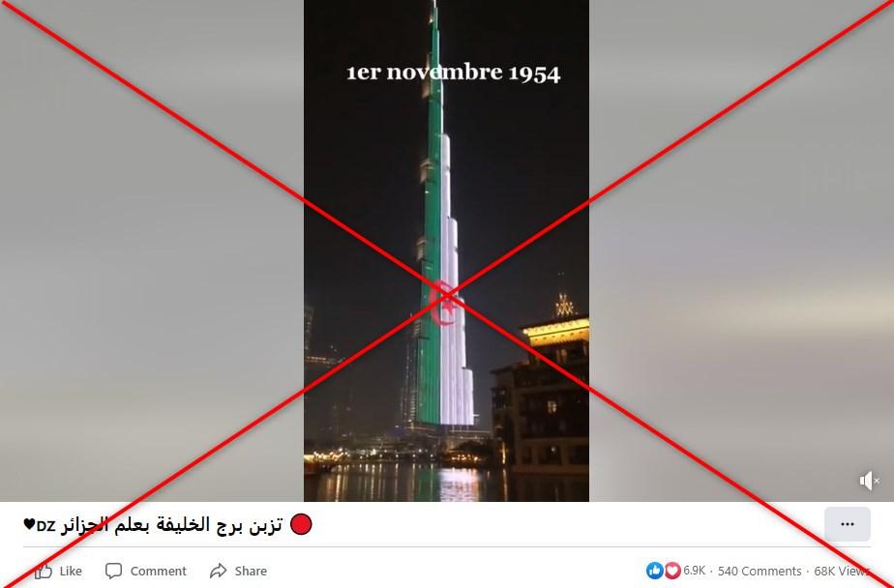Click the Burj Khalifa video to play
This screenshot has height=588, width=894.
[x=446, y=250]
